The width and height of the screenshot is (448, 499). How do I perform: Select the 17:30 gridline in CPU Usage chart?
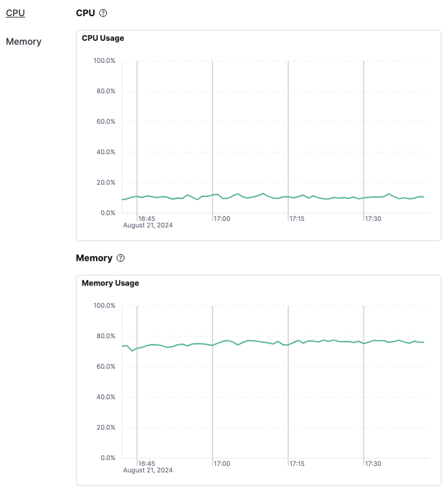tap(364, 130)
